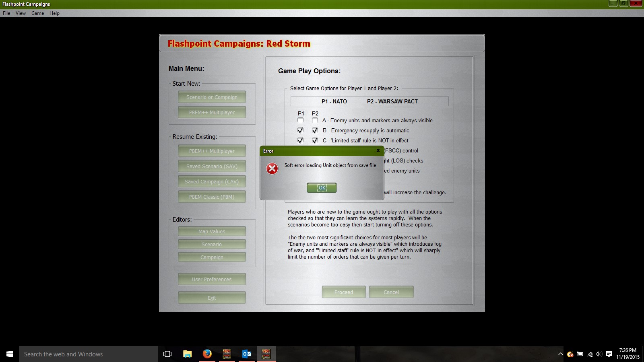
Task: Open File Explorer from the taskbar
Action: pyautogui.click(x=188, y=354)
